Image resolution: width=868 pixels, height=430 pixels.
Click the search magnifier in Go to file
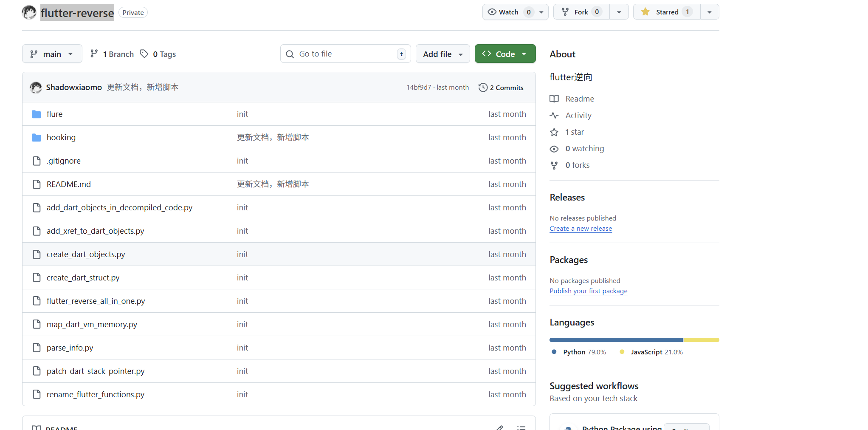pos(290,54)
